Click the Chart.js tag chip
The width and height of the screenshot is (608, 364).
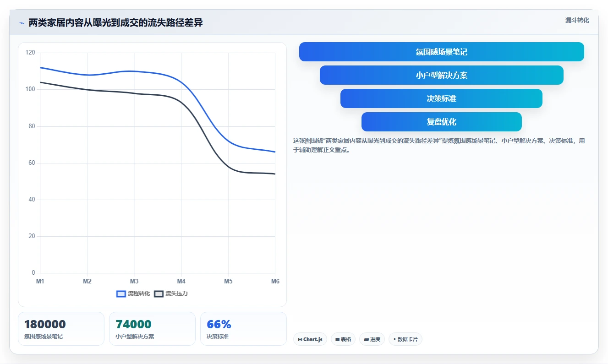point(310,339)
